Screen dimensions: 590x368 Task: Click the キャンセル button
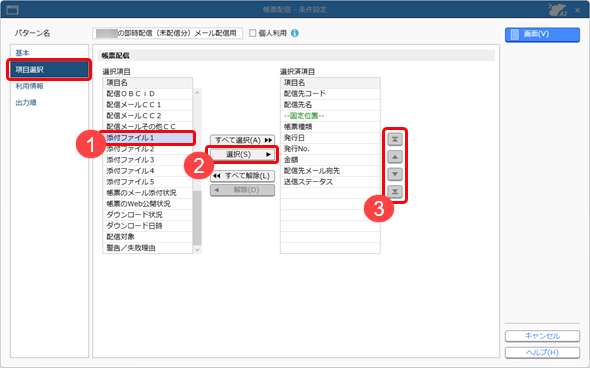(x=542, y=336)
